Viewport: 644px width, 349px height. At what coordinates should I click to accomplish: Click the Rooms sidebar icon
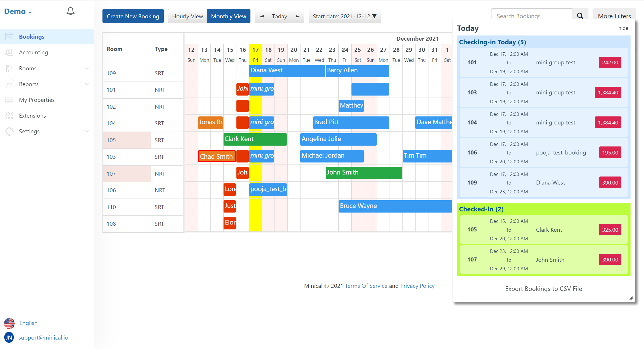pos(9,68)
